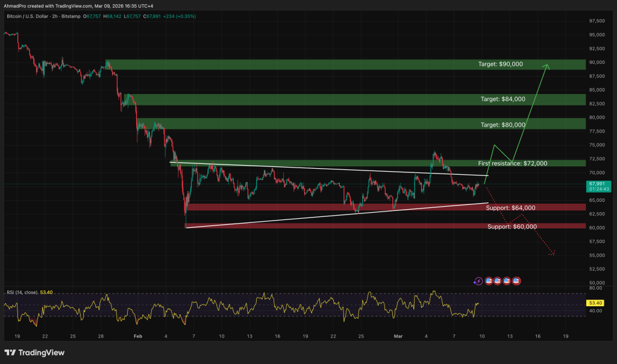Screen dimensions: 617x364
Task: Open the first US flag economic event icon
Action: point(489,281)
